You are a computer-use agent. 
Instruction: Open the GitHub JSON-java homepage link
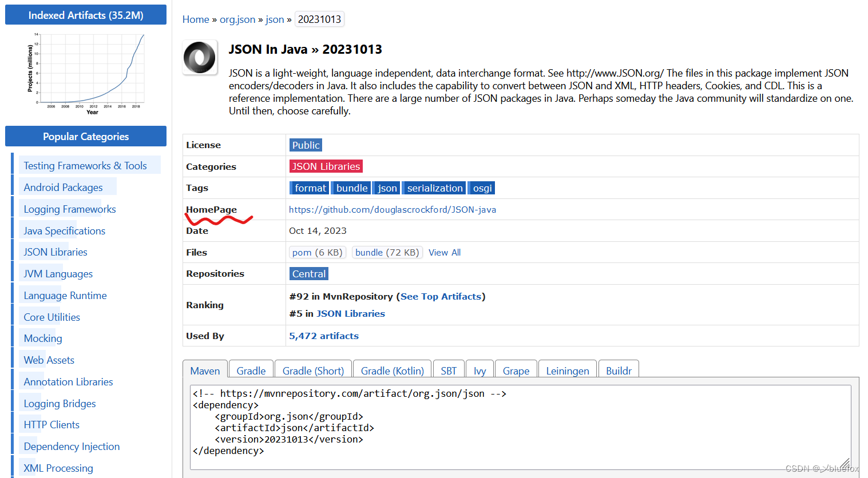[393, 209]
